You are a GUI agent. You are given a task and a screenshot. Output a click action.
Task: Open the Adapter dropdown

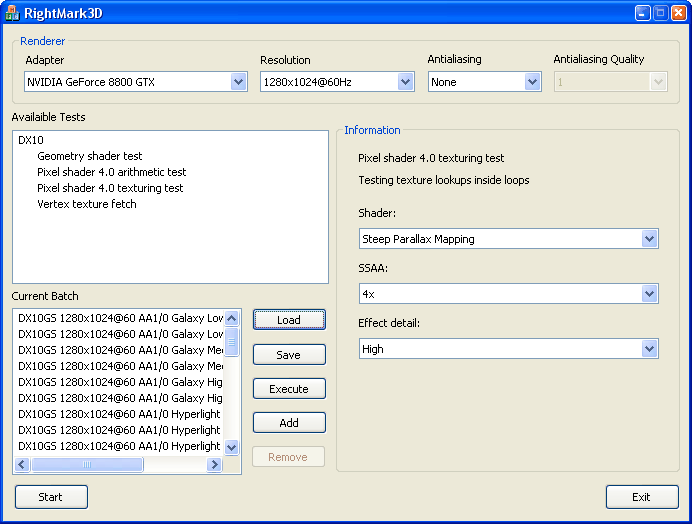[238, 82]
